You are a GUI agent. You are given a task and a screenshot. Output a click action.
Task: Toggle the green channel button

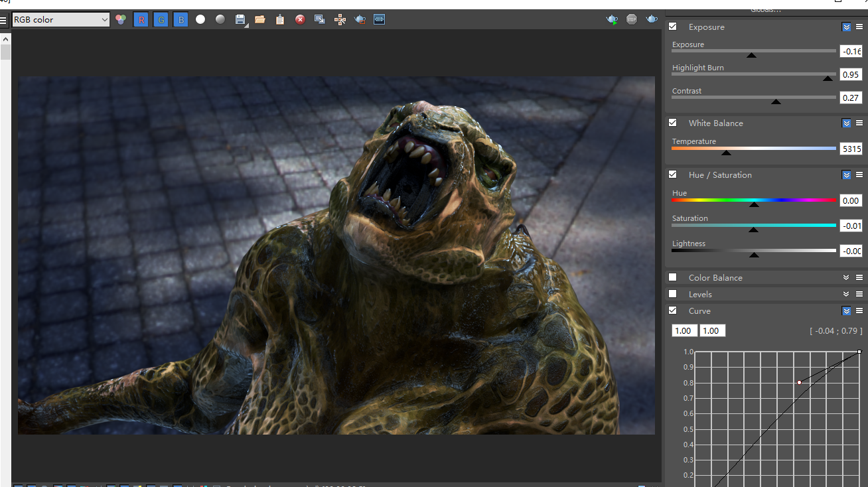click(161, 20)
